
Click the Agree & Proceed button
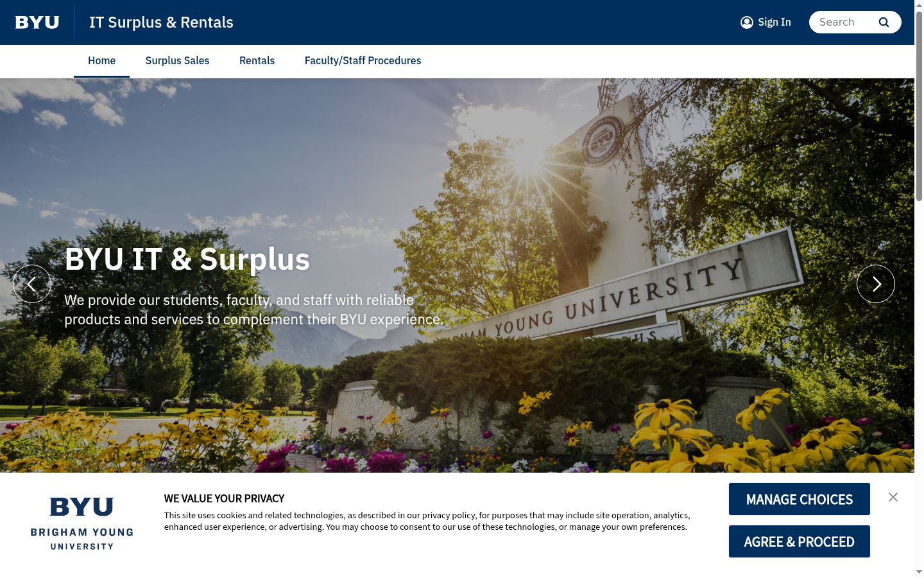(800, 541)
